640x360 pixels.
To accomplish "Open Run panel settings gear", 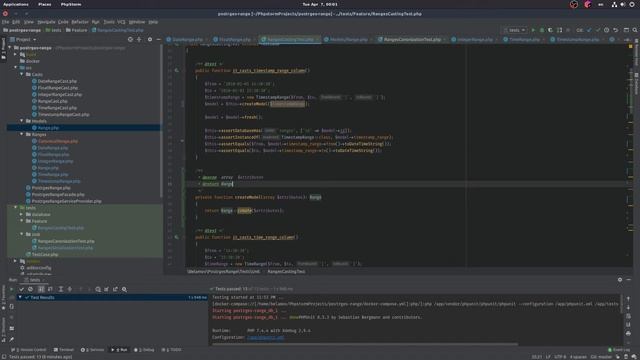I will (x=620, y=280).
